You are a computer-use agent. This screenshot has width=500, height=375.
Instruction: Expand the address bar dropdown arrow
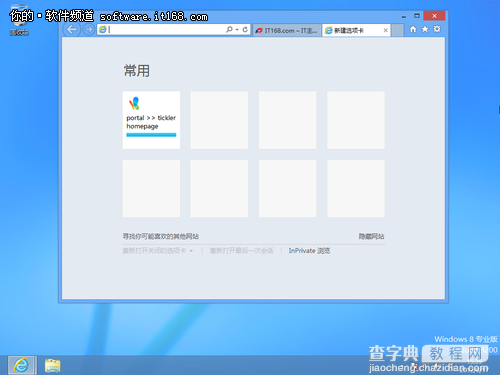[x=237, y=30]
